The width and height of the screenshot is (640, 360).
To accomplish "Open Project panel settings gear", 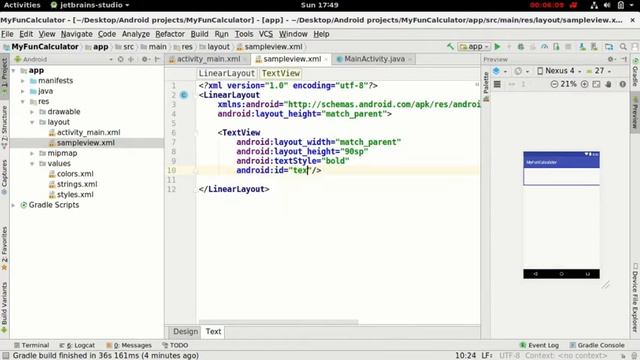I will click(146, 59).
